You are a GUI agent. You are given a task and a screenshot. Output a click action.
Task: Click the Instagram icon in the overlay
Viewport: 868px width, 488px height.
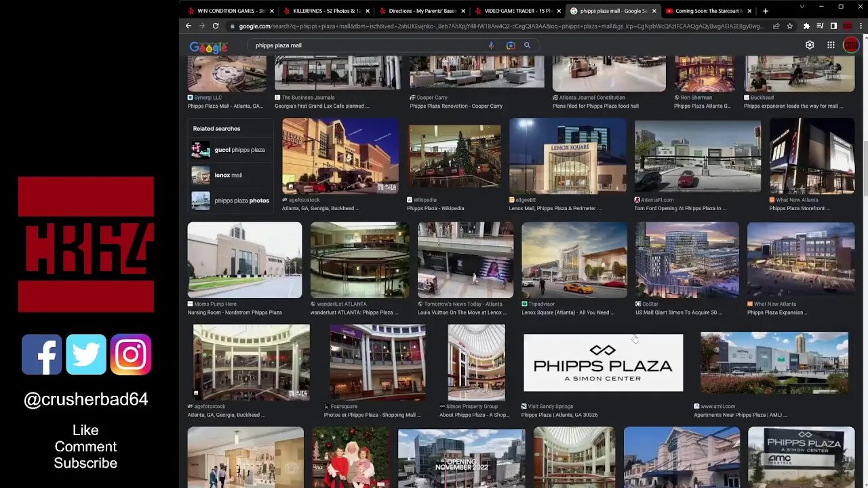(x=131, y=354)
